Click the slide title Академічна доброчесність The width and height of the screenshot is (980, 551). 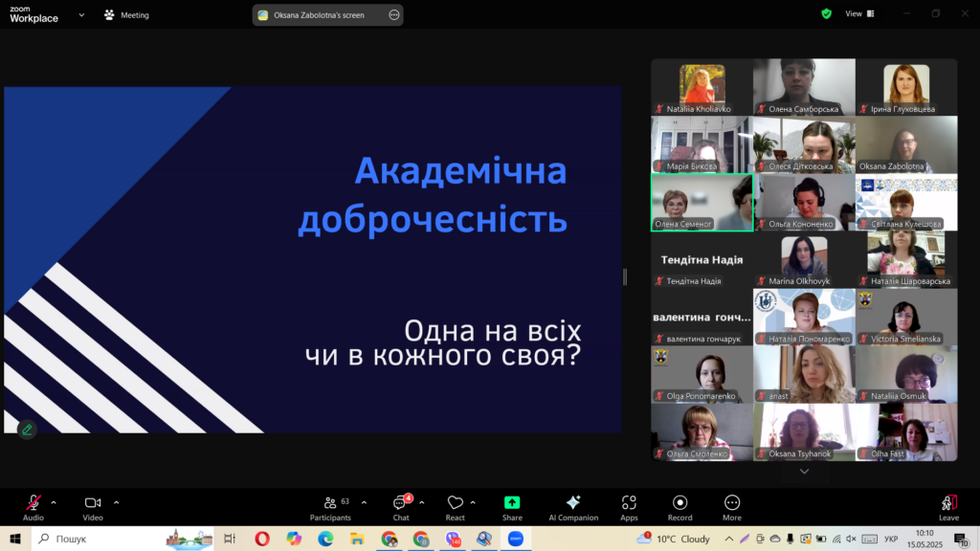coord(433,195)
